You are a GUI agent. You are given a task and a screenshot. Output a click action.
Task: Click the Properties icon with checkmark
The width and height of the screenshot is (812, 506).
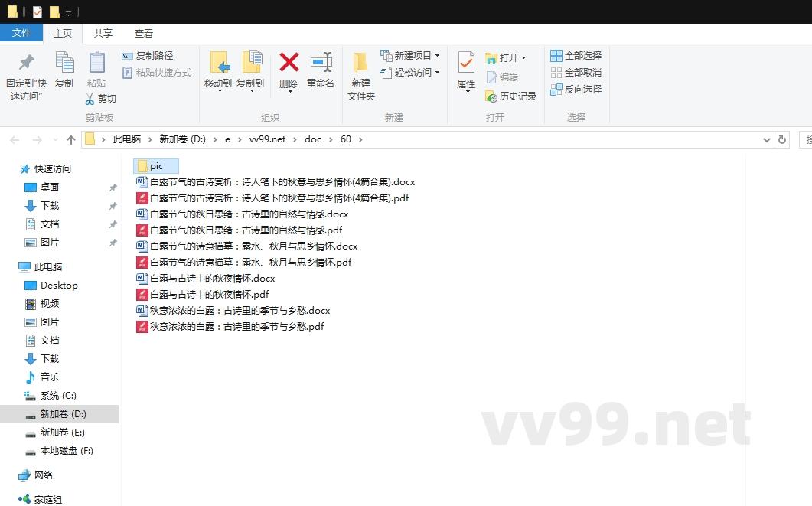(x=466, y=63)
